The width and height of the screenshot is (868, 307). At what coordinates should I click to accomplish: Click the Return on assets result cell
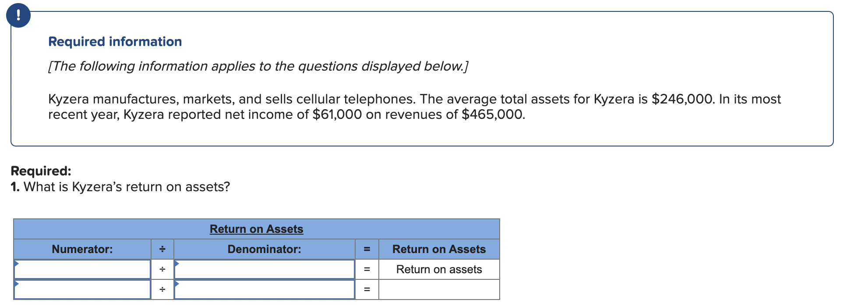click(x=439, y=269)
